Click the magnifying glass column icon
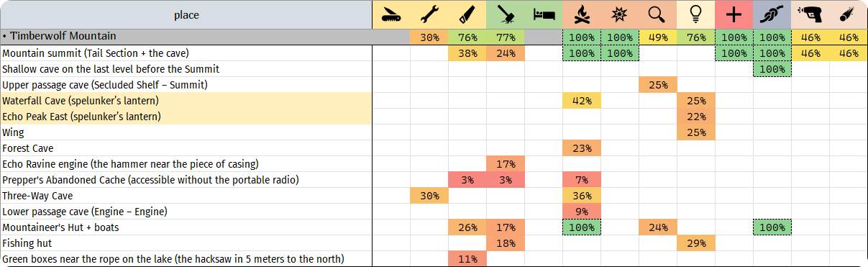Viewport: 868px width, 267px height. point(657,14)
